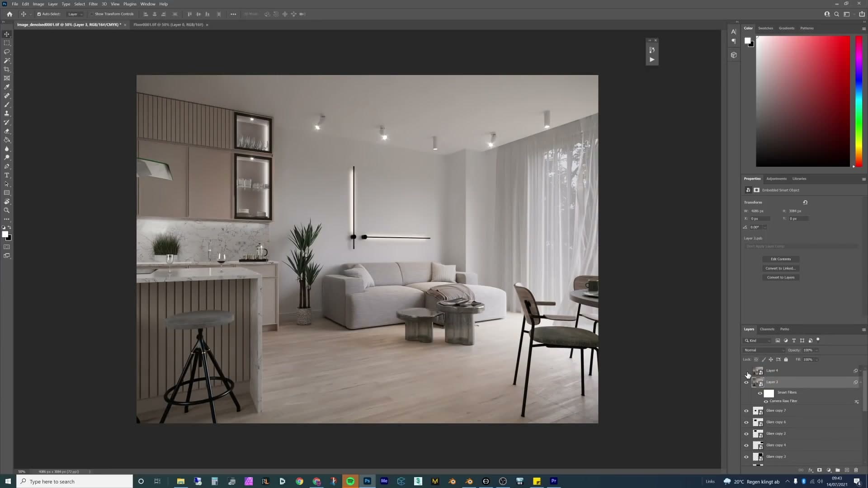Hide the Glare copy 6 layer

point(746,422)
